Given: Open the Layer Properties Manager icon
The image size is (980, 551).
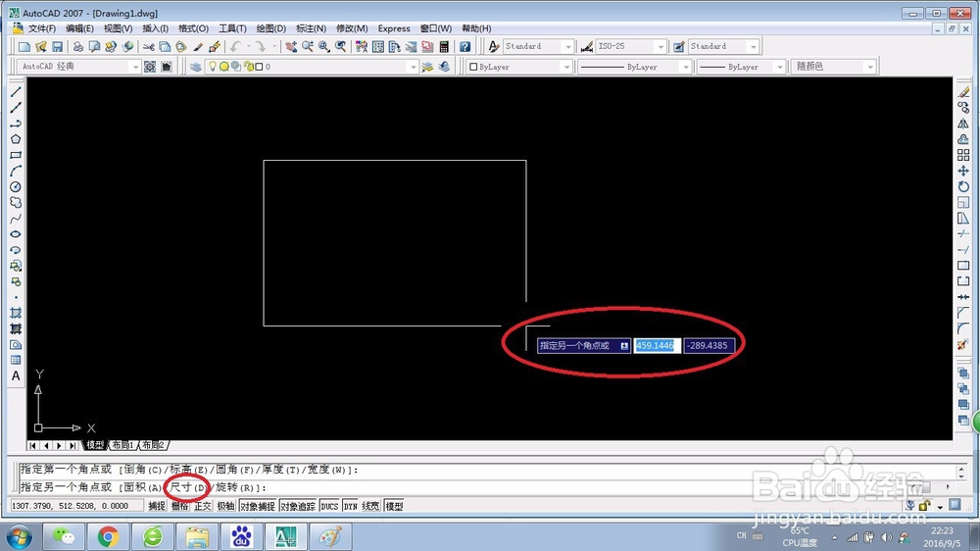Looking at the screenshot, I should [x=196, y=67].
